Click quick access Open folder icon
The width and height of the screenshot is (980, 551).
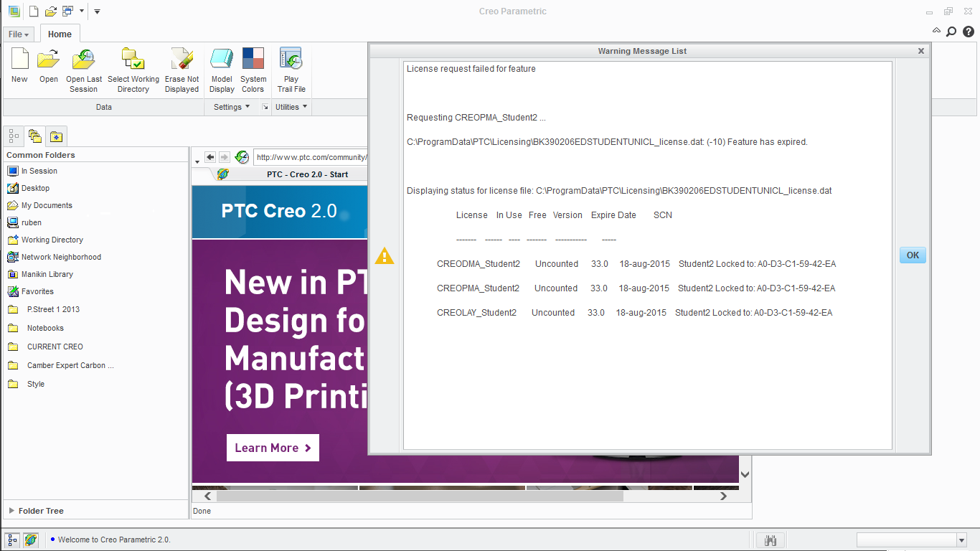click(51, 11)
